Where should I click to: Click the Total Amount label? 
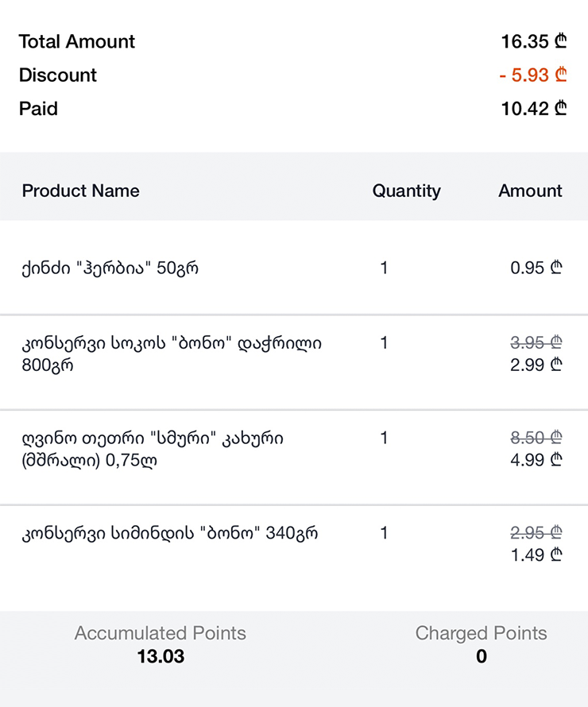[x=77, y=41]
